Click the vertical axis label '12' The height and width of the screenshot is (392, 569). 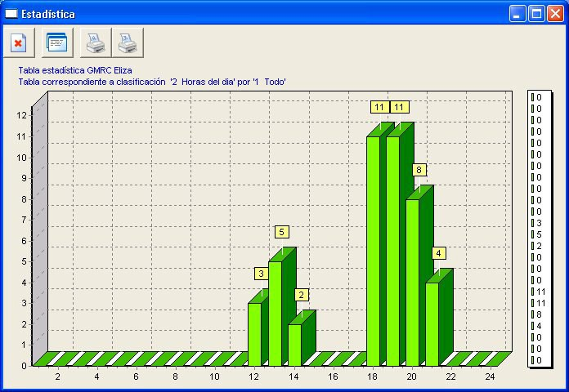point(22,115)
